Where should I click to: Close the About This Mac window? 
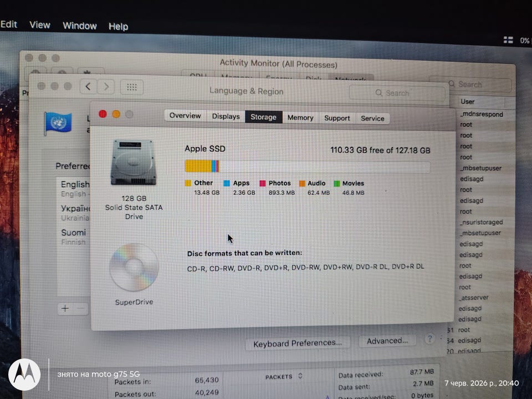point(103,114)
